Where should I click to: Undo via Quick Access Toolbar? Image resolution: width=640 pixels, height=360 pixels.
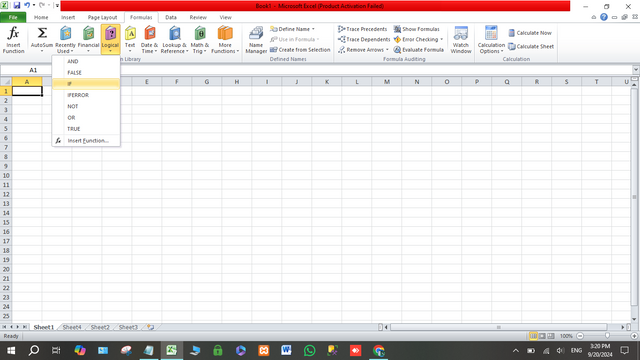(x=27, y=5)
